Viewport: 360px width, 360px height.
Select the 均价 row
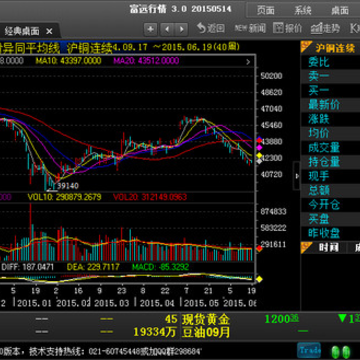pos(330,133)
